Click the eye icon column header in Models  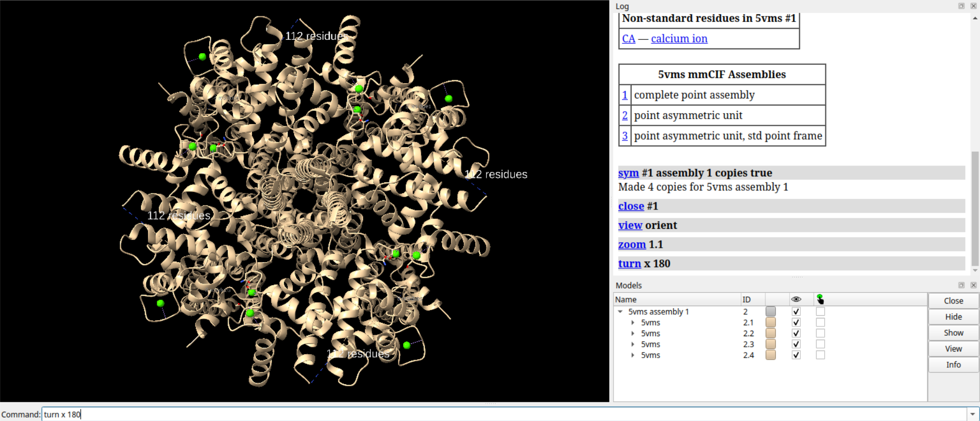pyautogui.click(x=796, y=299)
